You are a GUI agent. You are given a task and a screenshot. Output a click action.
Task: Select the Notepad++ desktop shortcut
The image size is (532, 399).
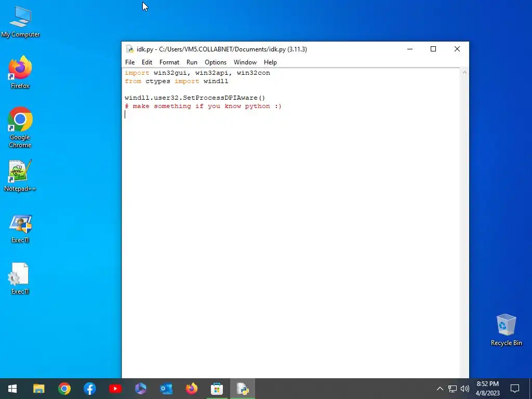20,176
